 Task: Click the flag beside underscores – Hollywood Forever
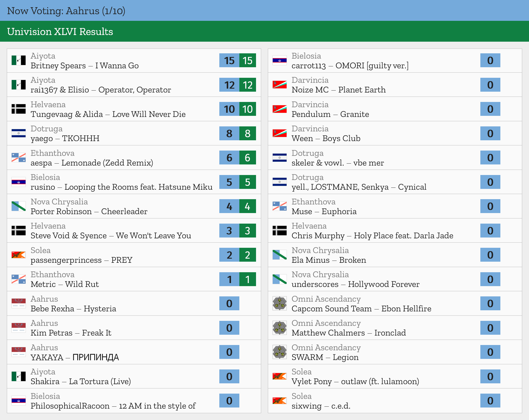(280, 279)
